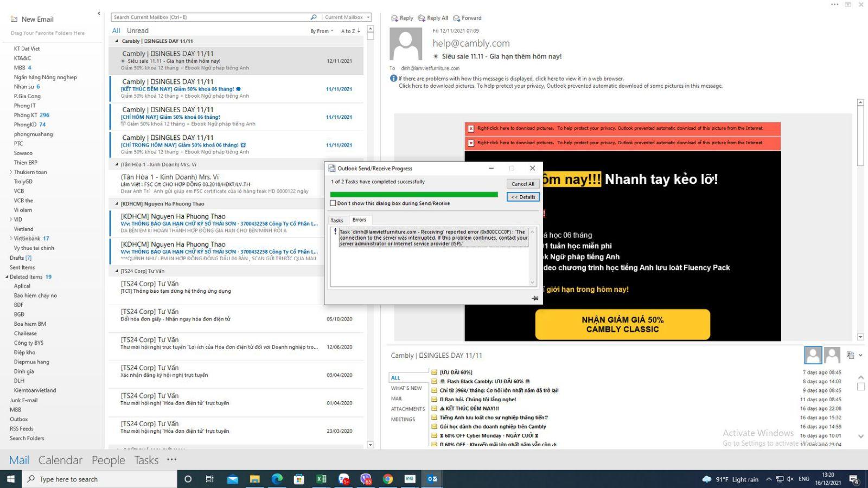
Task: Open Google Chrome in taskbar
Action: pos(388,479)
